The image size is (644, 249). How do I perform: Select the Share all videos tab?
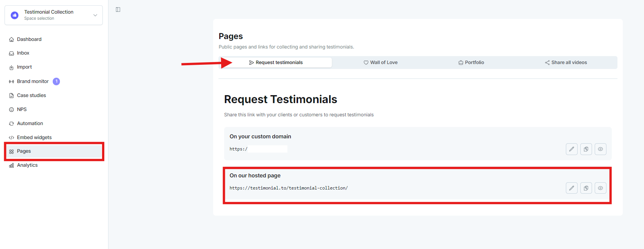(566, 63)
